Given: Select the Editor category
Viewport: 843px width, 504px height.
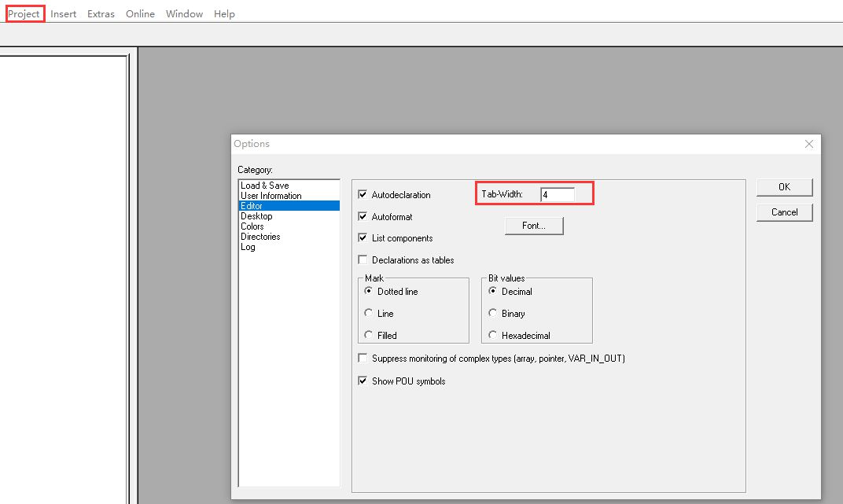Looking at the screenshot, I should (289, 206).
